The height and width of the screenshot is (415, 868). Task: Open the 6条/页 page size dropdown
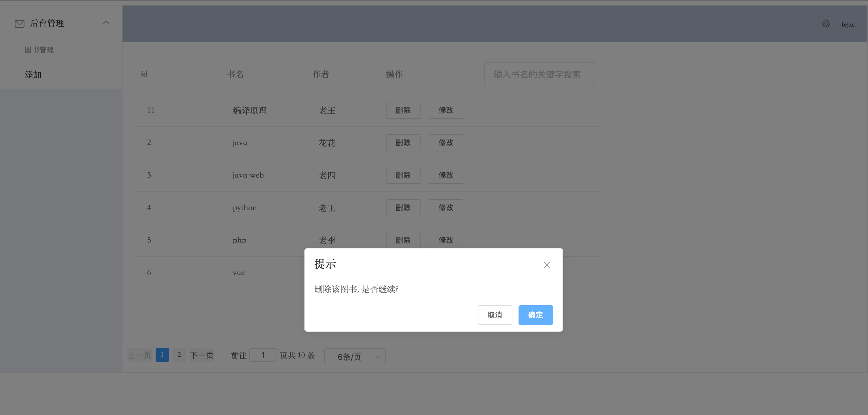[x=354, y=357]
